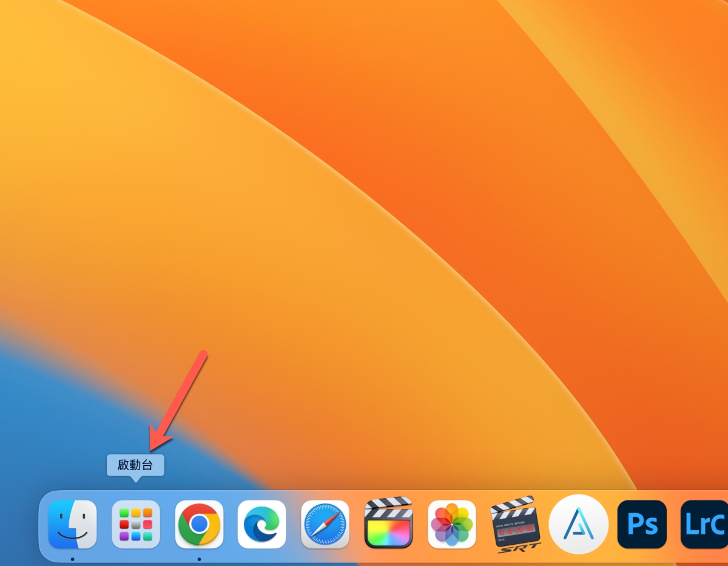Image resolution: width=728 pixels, height=566 pixels.
Task: Open Launchpad in the Dock
Action: click(136, 524)
